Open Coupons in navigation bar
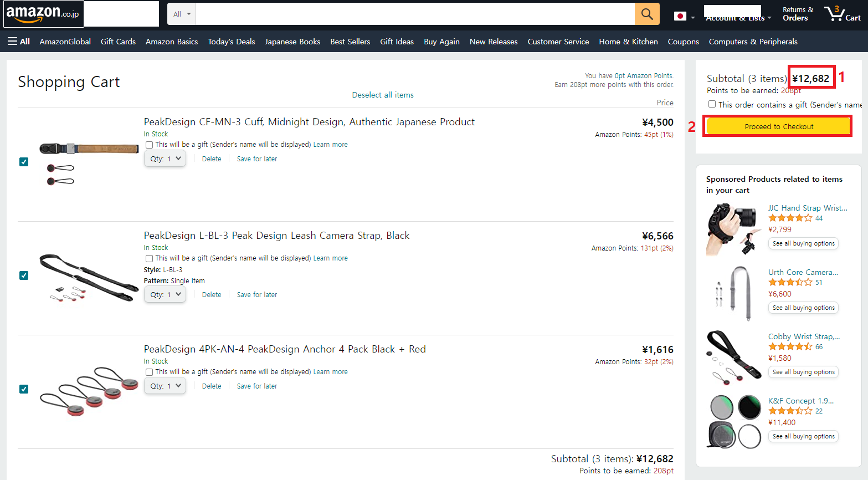This screenshot has height=480, width=868. (x=683, y=42)
